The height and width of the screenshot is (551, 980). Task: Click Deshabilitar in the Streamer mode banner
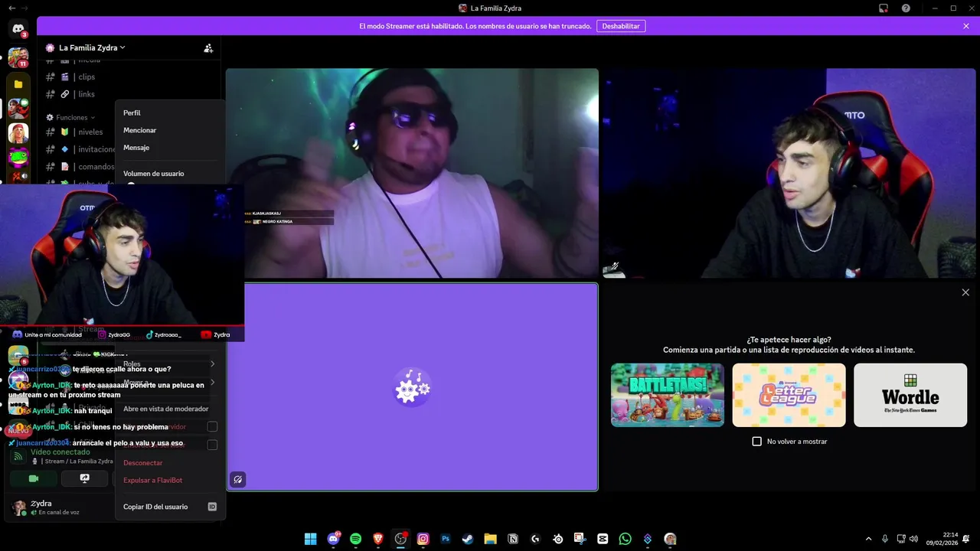click(621, 26)
